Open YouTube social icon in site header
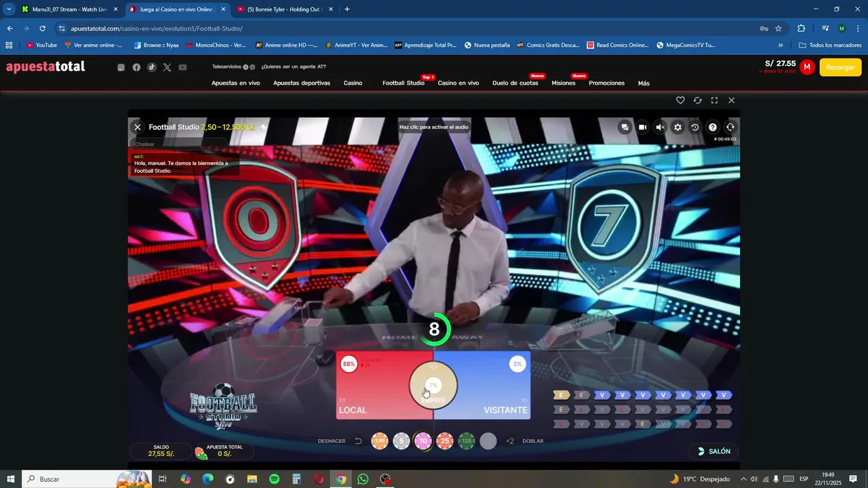This screenshot has height=488, width=868. 182,67
